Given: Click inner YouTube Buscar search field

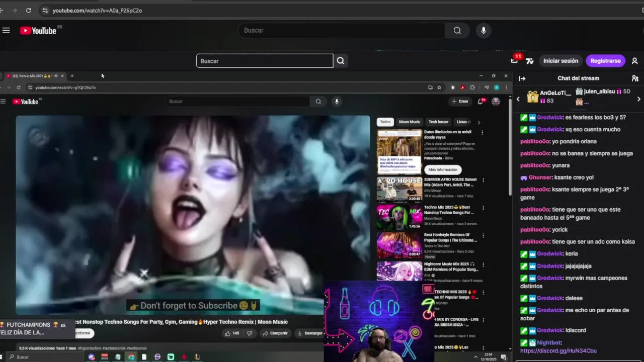Looking at the screenshot, I should [237, 102].
